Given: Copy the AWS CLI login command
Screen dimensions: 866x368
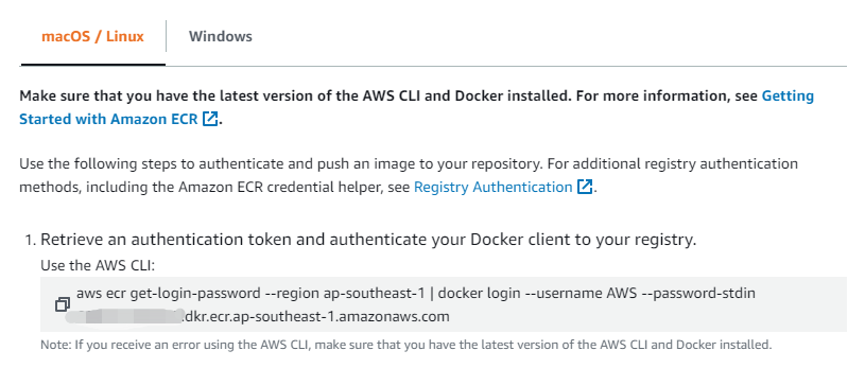Looking at the screenshot, I should 62,304.
